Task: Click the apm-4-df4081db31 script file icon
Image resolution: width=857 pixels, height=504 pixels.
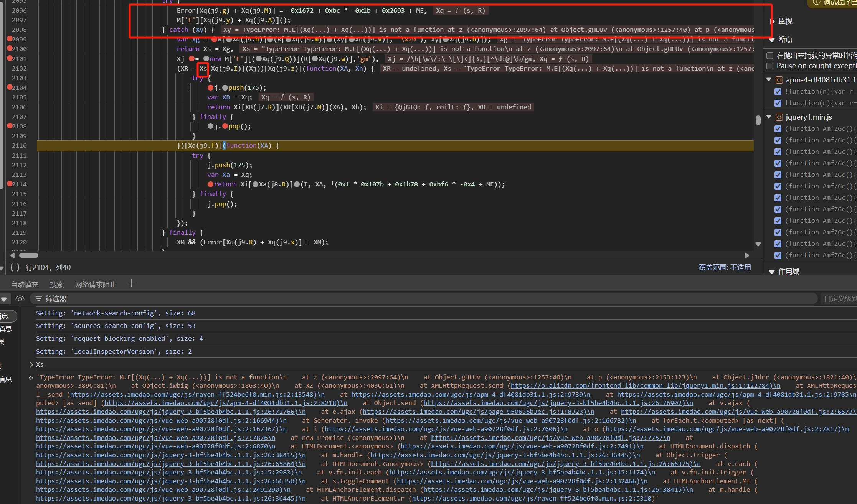Action: pos(779,80)
